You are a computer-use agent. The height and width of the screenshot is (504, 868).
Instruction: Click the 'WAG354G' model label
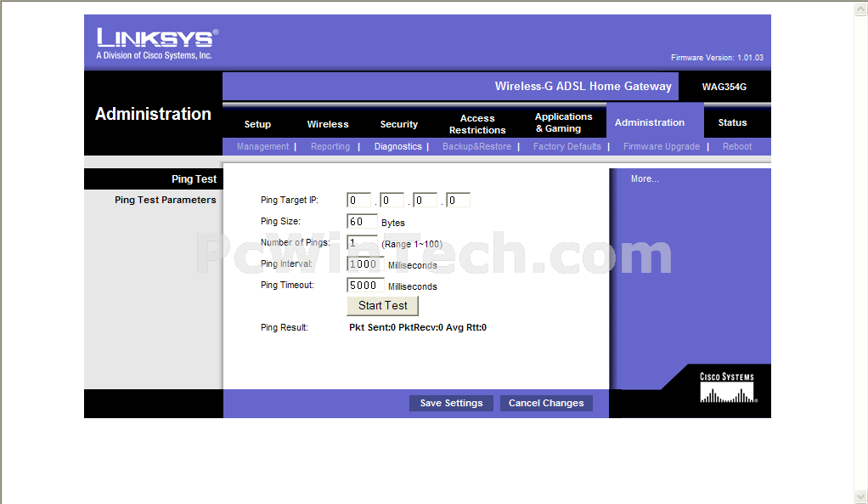(x=724, y=87)
